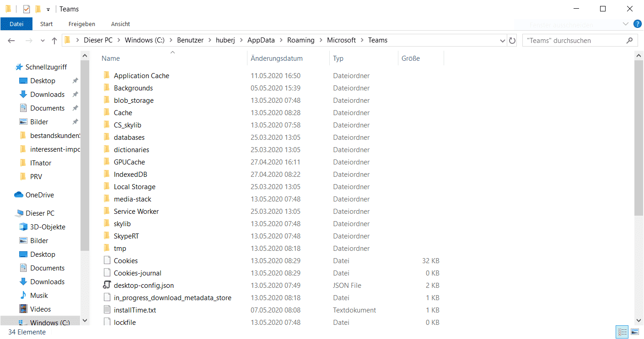
Task: Click the magnifier search icon
Action: [629, 41]
